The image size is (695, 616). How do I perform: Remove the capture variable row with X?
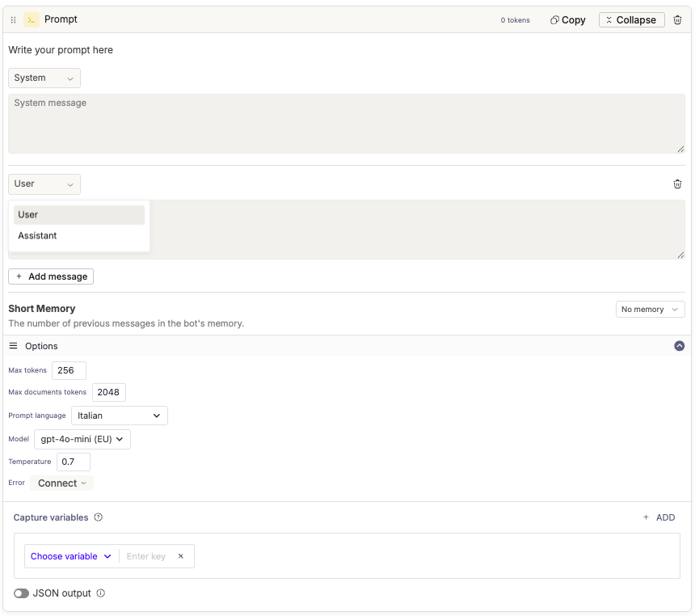[181, 556]
